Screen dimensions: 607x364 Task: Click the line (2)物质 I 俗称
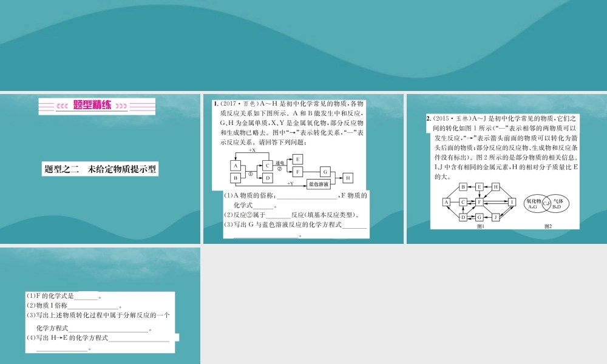(74, 306)
